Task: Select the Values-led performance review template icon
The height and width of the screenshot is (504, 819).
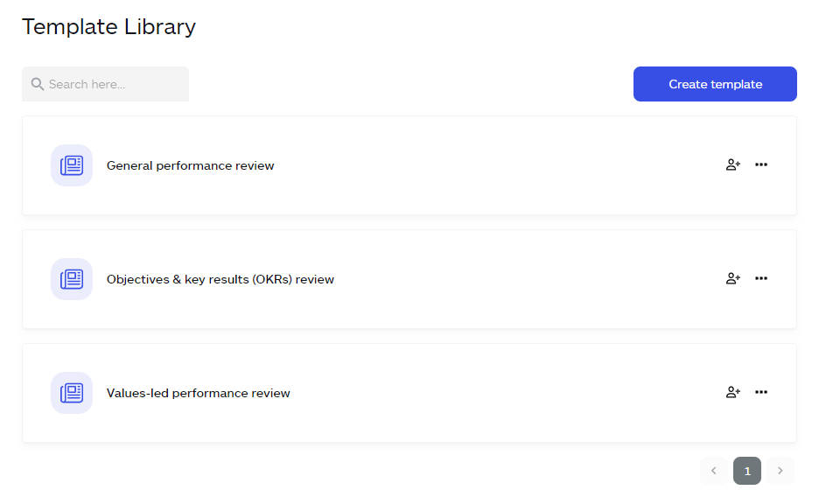Action: (71, 392)
